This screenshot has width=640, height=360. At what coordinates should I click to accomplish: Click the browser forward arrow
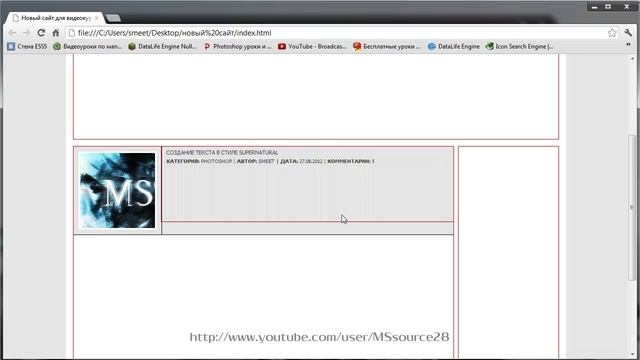[27, 33]
